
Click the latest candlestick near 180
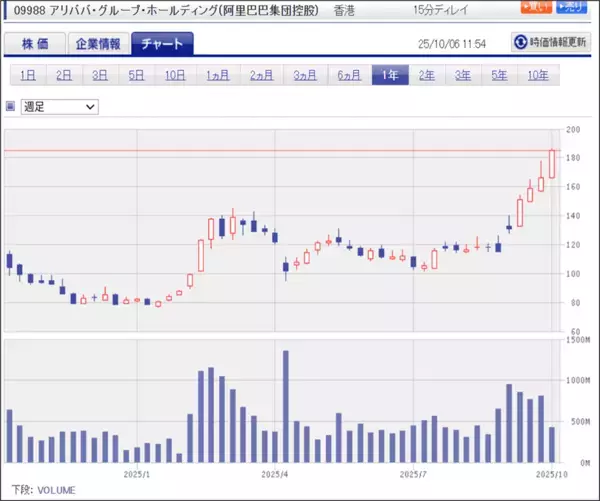pos(552,164)
